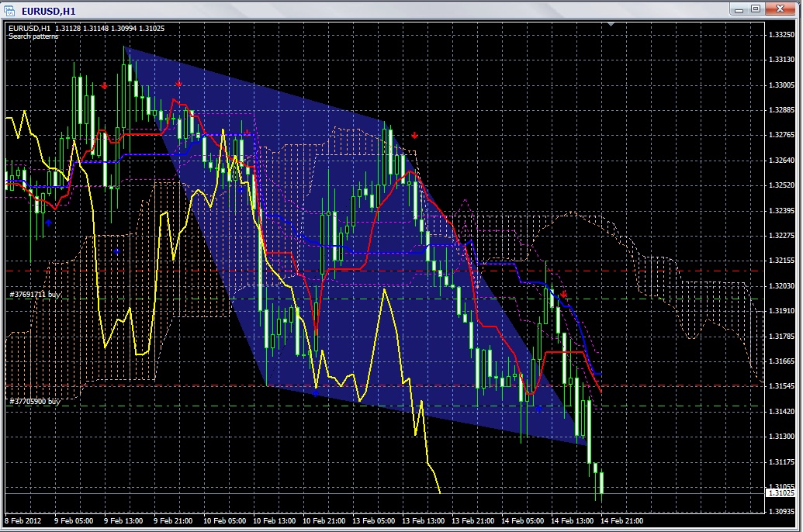Click the red arrow above 13 Feb 13:00 peak
803x532 pixels.
click(415, 135)
